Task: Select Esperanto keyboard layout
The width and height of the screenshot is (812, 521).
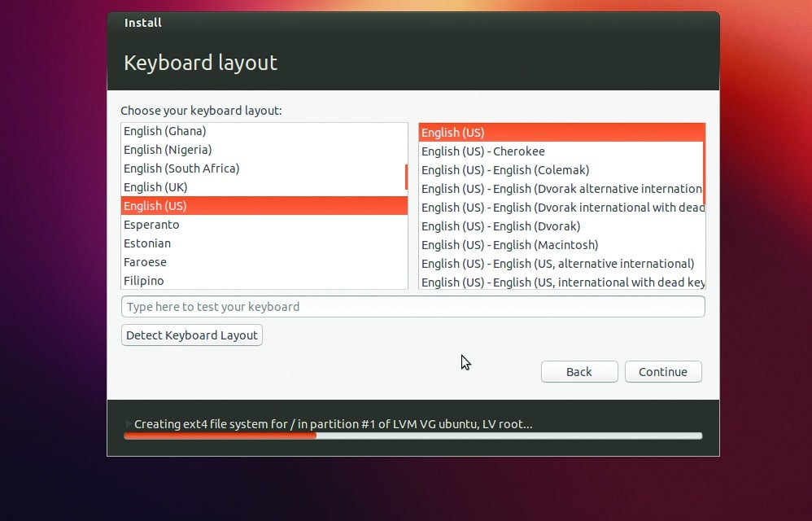Action: pyautogui.click(x=151, y=225)
